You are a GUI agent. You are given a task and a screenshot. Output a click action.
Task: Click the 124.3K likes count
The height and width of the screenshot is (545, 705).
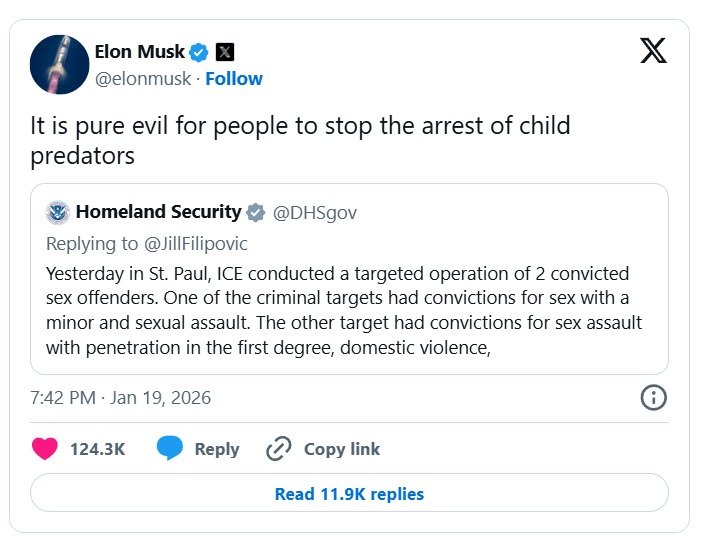coord(97,449)
